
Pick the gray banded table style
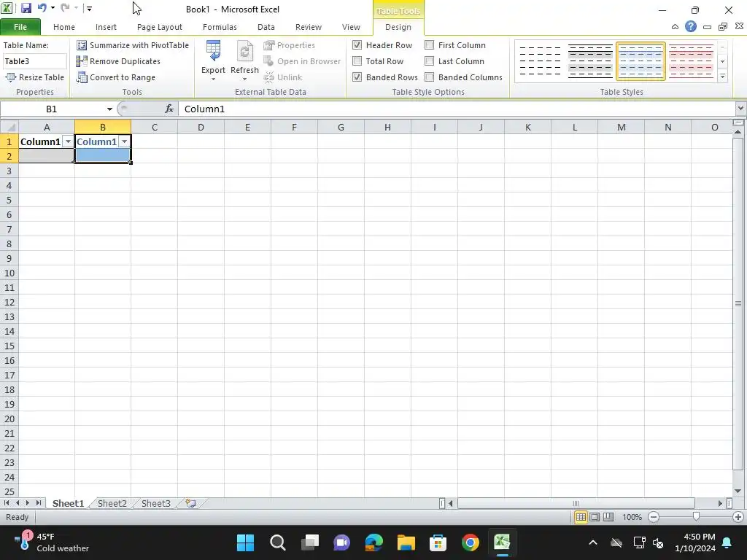[x=590, y=61]
